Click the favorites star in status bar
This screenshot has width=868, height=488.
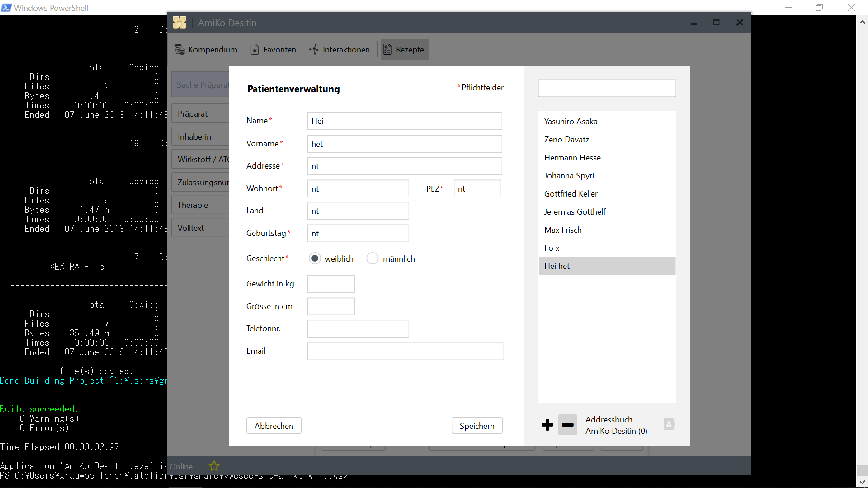click(214, 466)
